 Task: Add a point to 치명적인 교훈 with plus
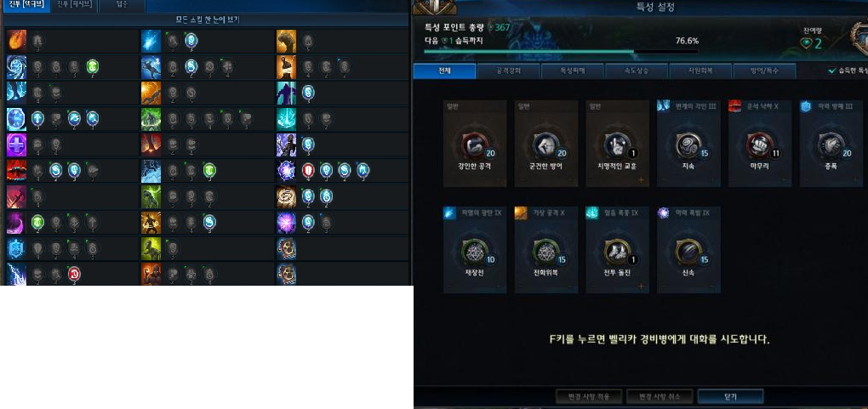click(x=641, y=180)
